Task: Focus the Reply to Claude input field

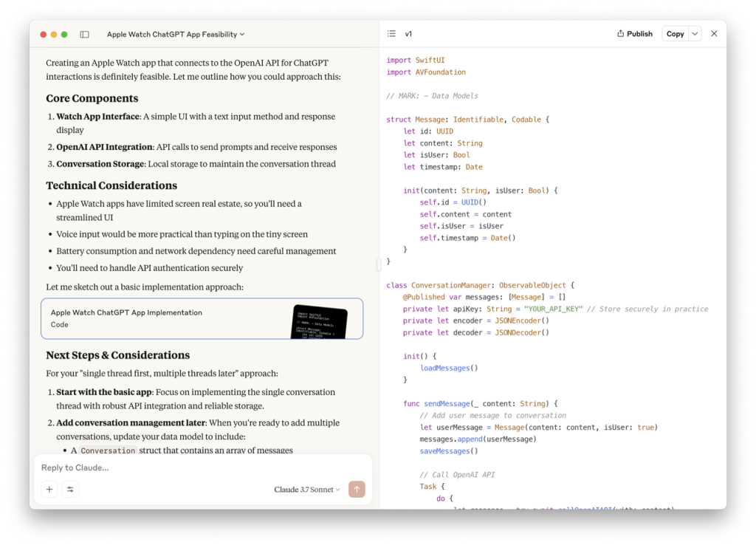Action: click(x=202, y=467)
